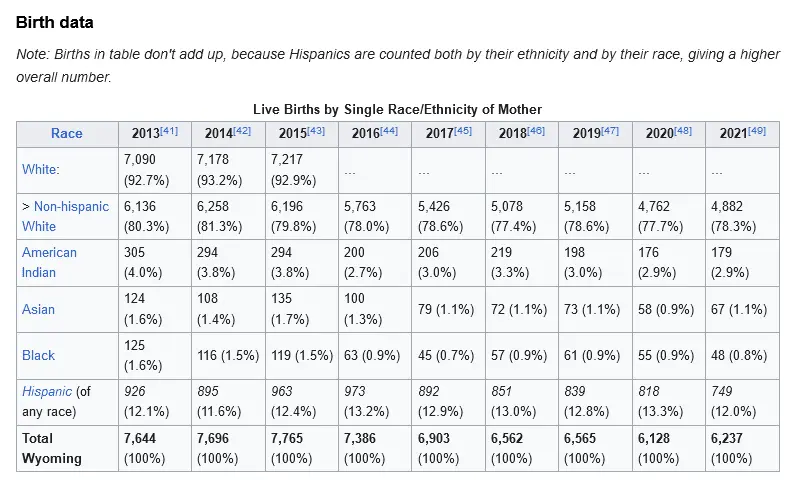Follow the Hispanic link
The height and width of the screenshot is (481, 791).
47,391
